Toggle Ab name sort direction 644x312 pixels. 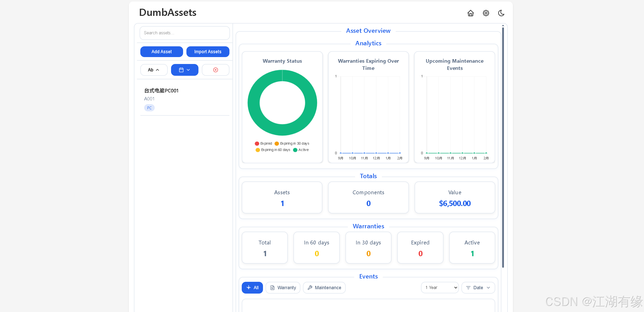tap(154, 70)
